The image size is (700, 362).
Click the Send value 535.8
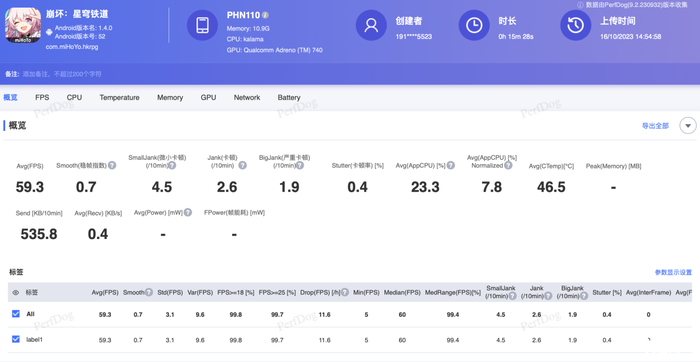39,234
